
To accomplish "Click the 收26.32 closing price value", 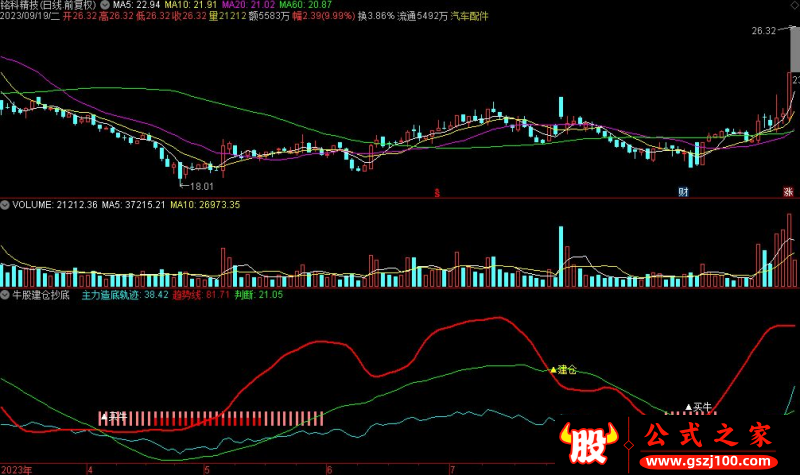I will pyautogui.click(x=189, y=16).
